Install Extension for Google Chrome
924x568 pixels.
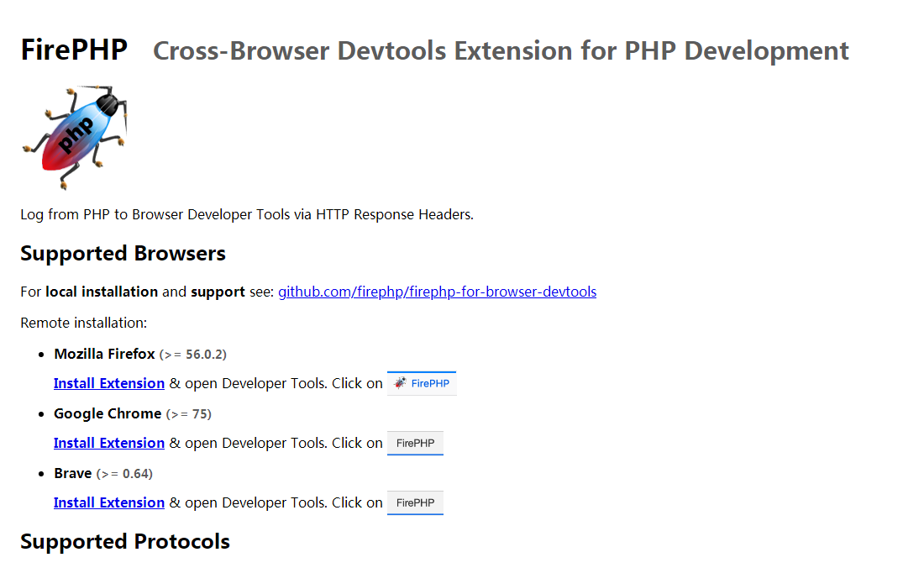pos(109,443)
